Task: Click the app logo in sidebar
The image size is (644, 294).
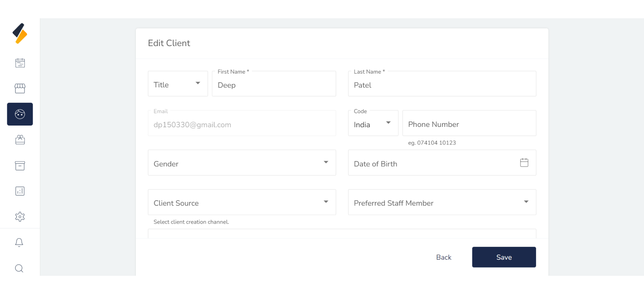Action: tap(20, 33)
